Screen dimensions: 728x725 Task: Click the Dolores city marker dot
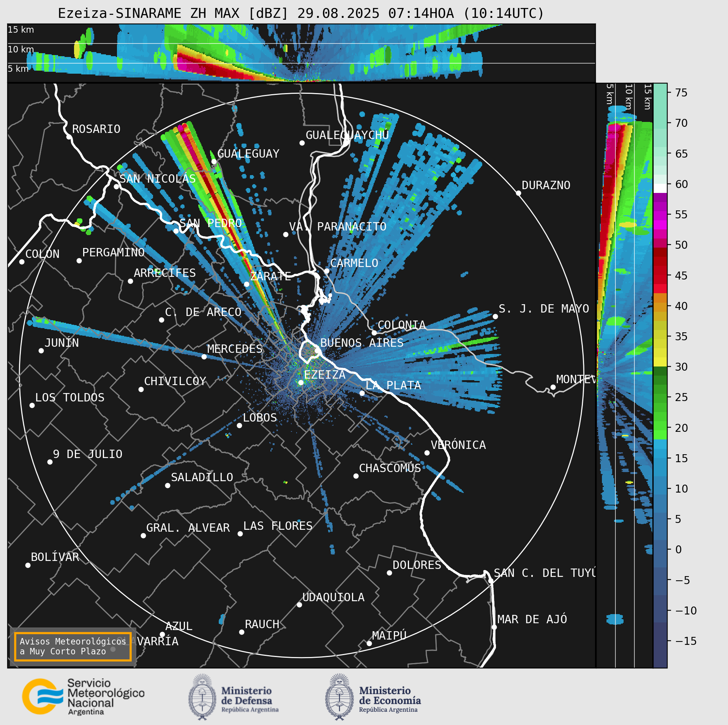pos(389,573)
